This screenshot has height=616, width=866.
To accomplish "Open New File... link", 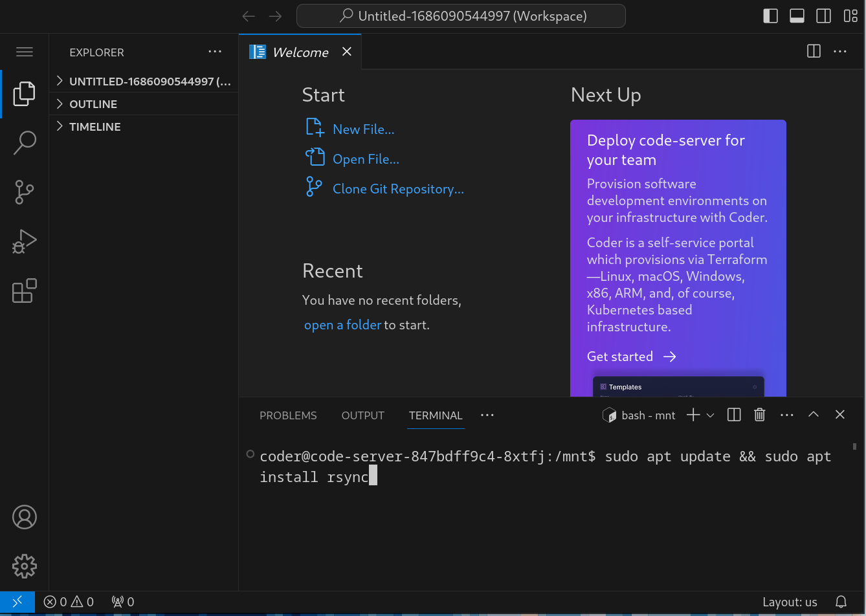I will pos(363,129).
